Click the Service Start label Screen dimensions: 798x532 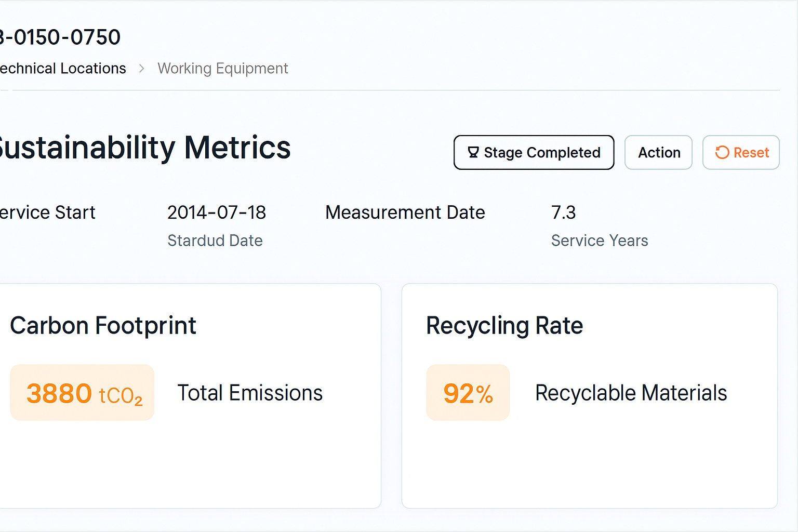[x=48, y=212]
